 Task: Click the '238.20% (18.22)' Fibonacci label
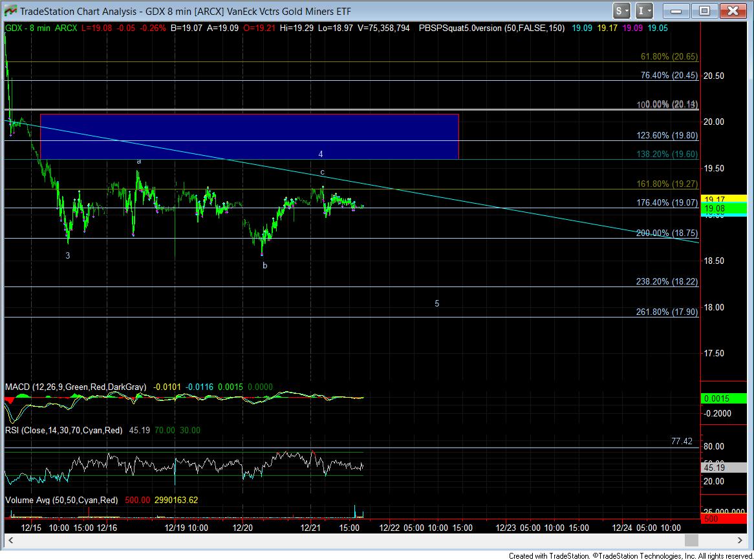point(667,282)
